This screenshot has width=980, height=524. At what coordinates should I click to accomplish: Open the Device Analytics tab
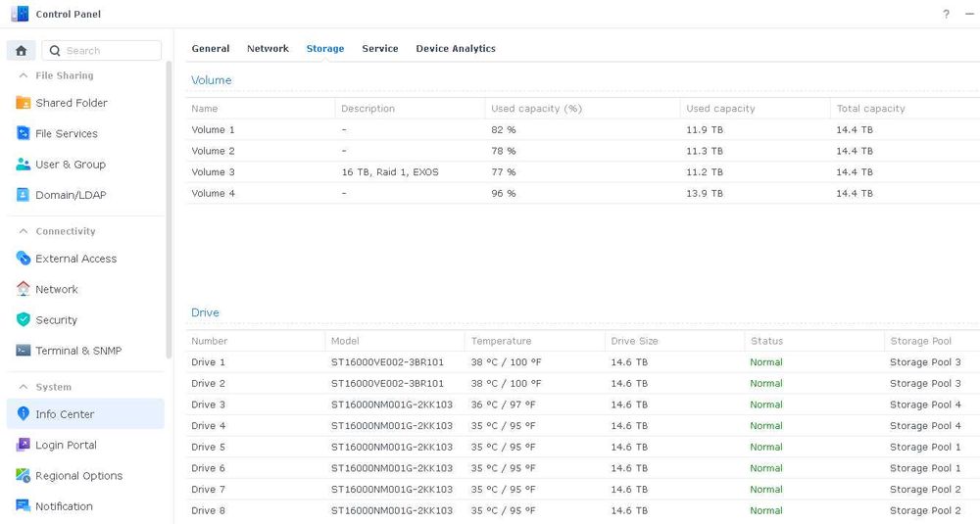tap(456, 49)
